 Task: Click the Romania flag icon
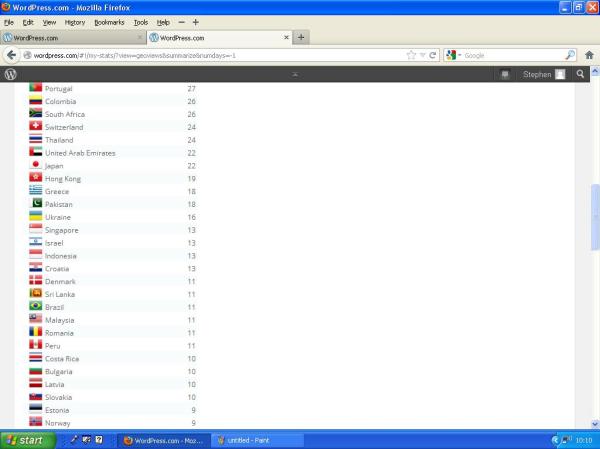pyautogui.click(x=36, y=332)
